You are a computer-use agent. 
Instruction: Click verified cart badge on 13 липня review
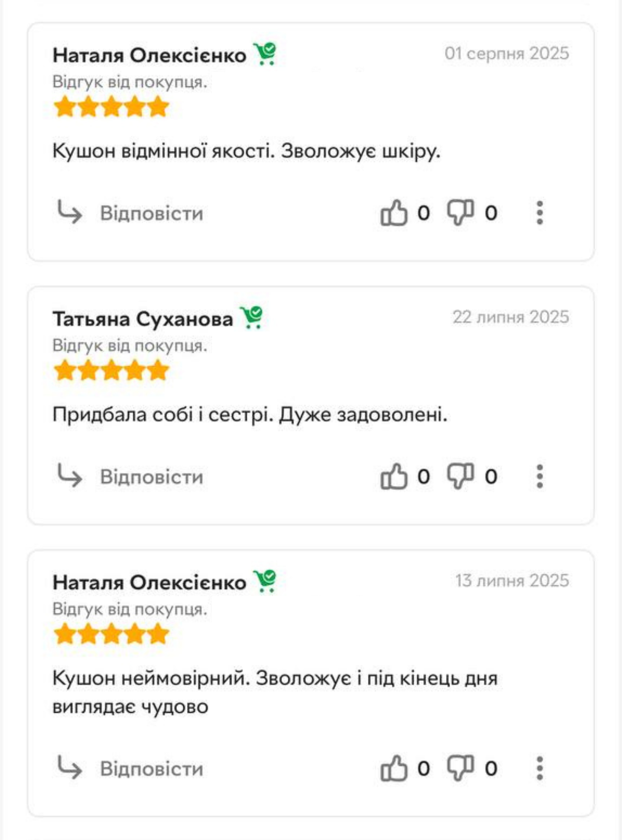coord(266,581)
